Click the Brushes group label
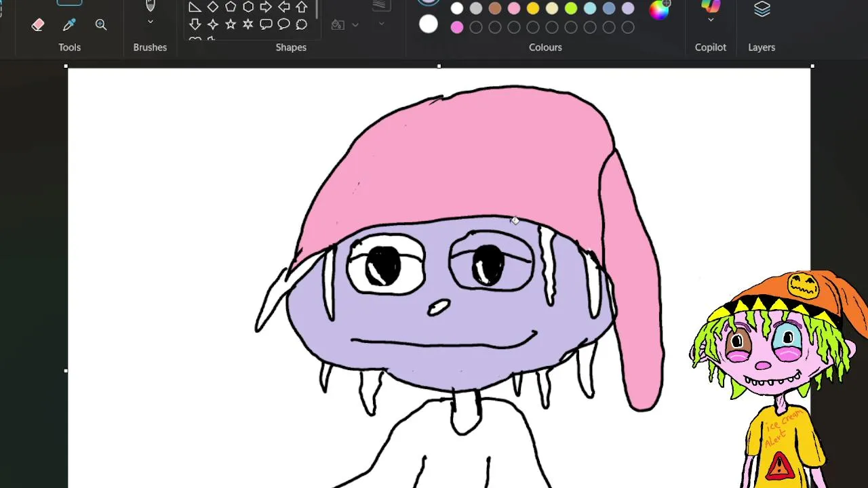This screenshot has height=488, width=868. pyautogui.click(x=150, y=47)
